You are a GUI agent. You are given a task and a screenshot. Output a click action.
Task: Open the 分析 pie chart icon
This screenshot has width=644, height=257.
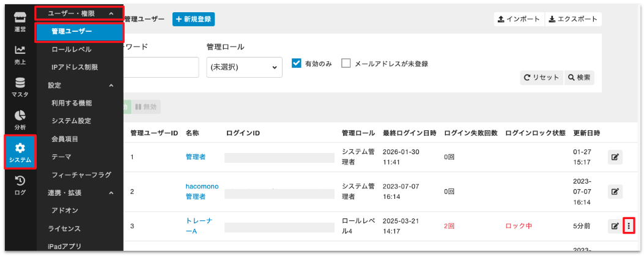point(20,120)
